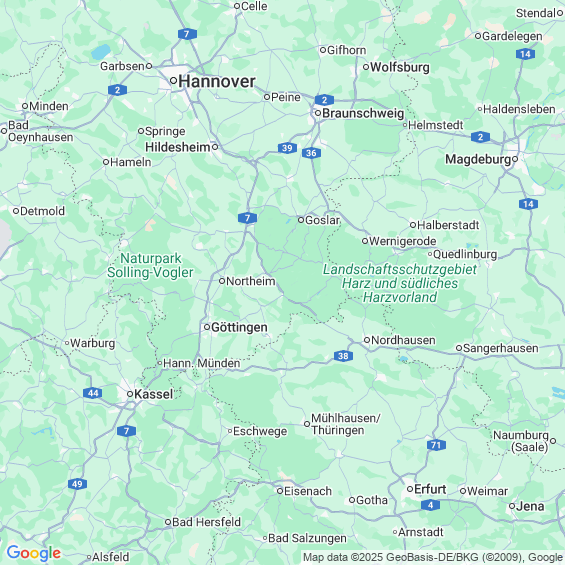Viewport: 565px width, 565px height.
Task: Click the Wolfsburg city label
Action: 400,67
